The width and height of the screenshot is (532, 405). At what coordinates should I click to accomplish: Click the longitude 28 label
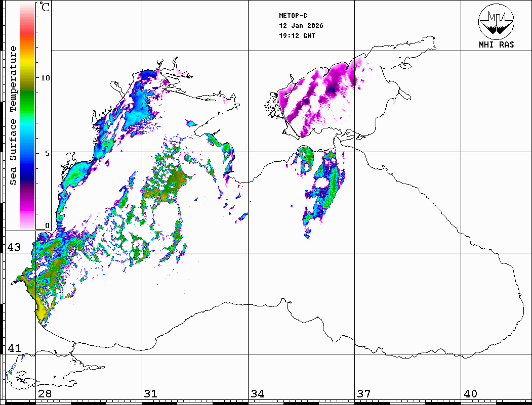click(x=44, y=394)
